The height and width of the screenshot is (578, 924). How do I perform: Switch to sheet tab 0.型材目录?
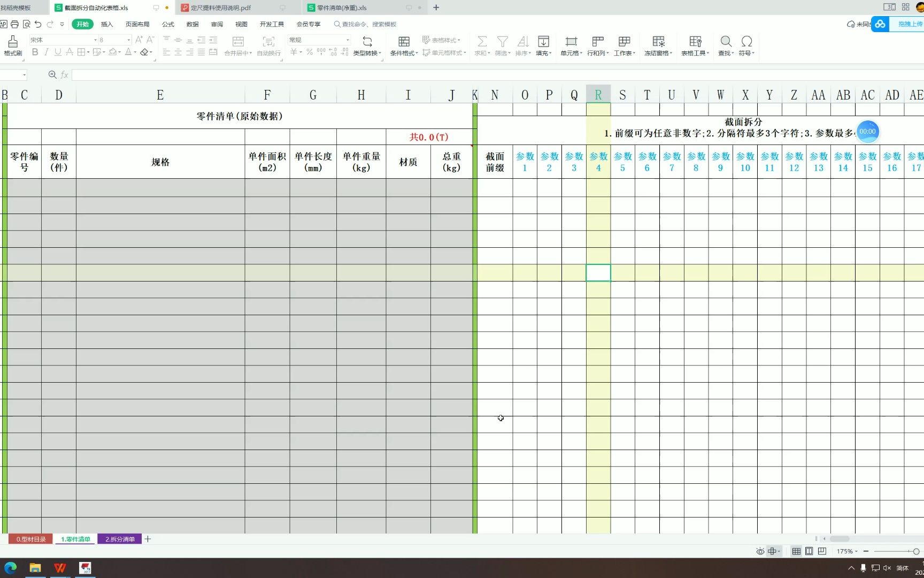click(30, 539)
